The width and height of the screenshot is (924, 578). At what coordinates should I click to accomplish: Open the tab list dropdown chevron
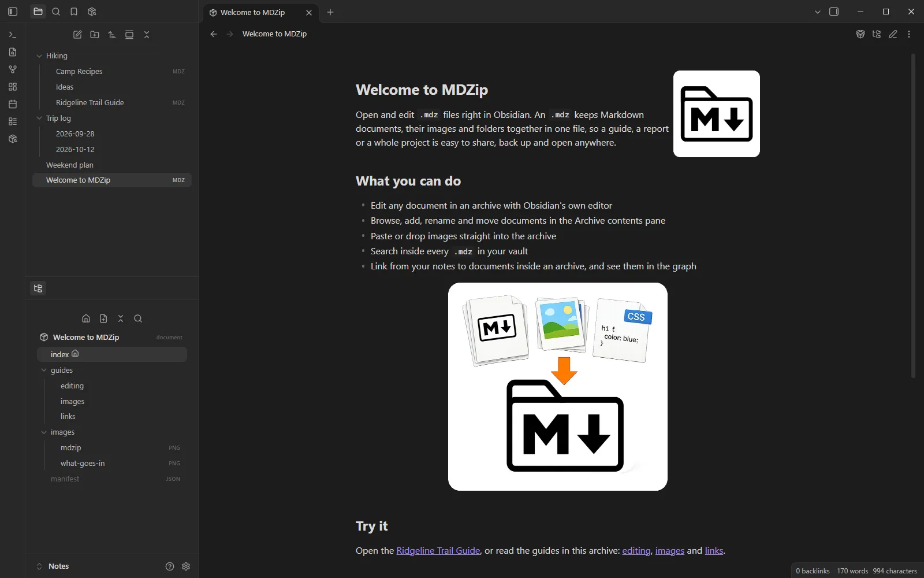pyautogui.click(x=818, y=12)
